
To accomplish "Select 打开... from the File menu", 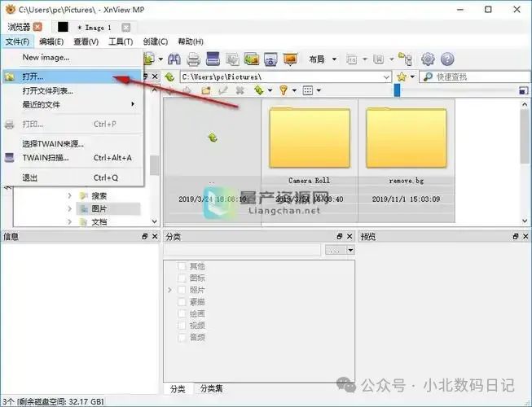I will [34, 76].
